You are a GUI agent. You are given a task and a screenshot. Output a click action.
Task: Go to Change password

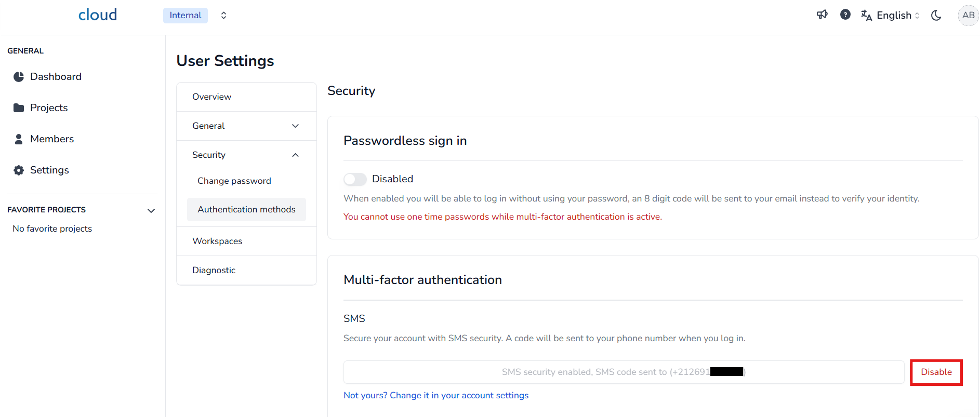tap(234, 181)
